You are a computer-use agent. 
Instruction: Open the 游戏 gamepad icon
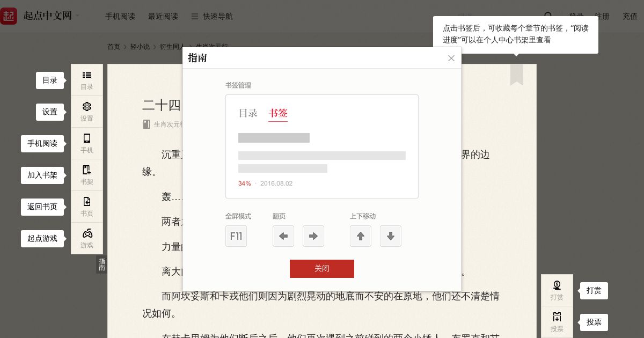pyautogui.click(x=87, y=238)
